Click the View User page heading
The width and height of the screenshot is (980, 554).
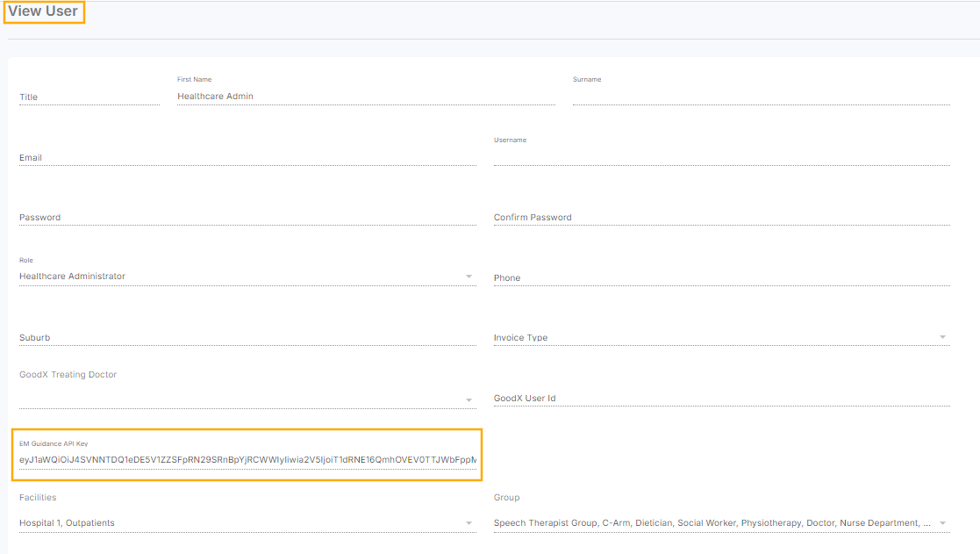click(44, 11)
